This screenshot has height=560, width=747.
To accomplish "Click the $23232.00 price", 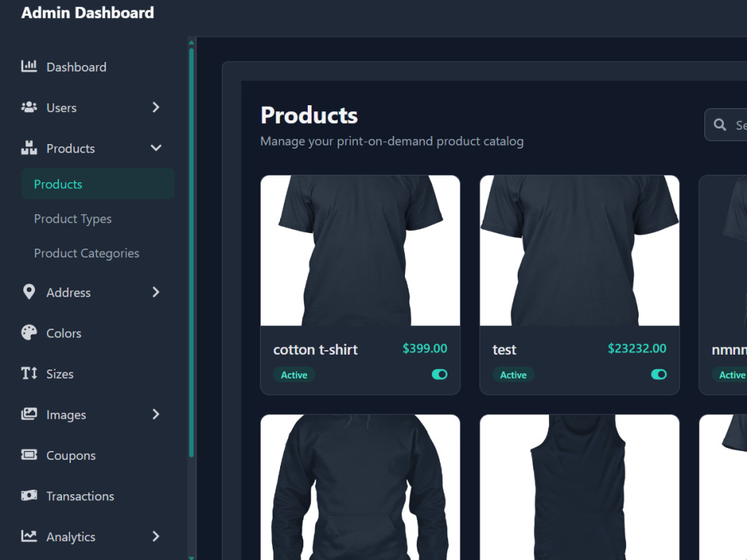I will [637, 348].
